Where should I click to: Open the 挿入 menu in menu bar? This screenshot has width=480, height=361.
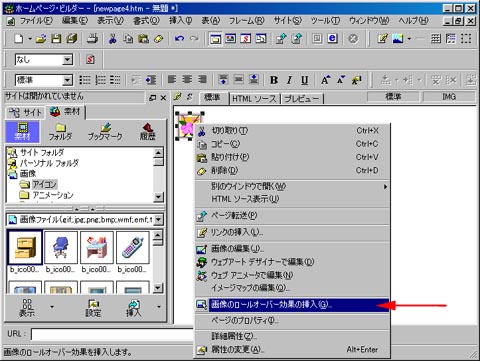tap(180, 21)
